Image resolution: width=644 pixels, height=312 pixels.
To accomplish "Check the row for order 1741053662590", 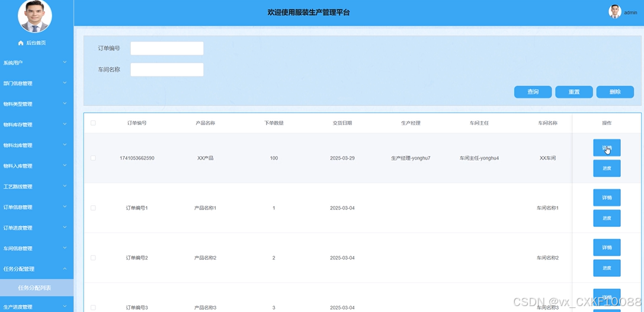I will [x=93, y=158].
